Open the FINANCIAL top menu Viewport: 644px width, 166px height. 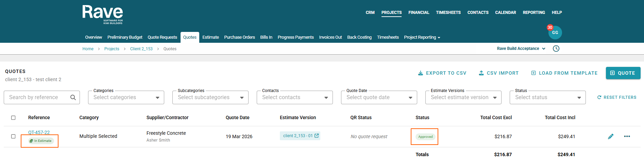point(419,13)
